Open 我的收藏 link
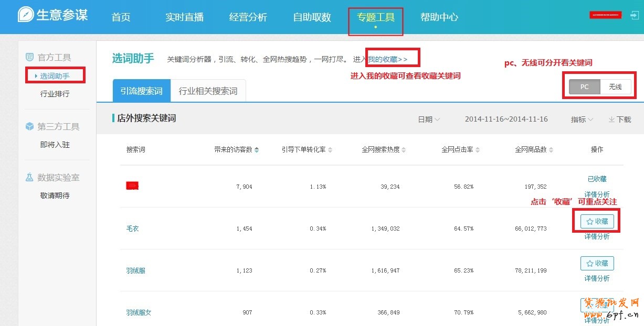This screenshot has width=644, height=326. (387, 59)
